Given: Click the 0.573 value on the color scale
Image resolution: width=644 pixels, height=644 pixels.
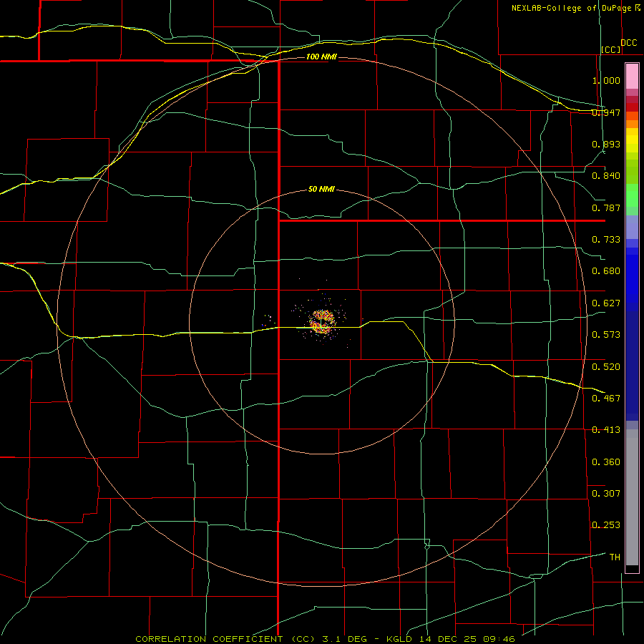Looking at the screenshot, I should [x=606, y=335].
